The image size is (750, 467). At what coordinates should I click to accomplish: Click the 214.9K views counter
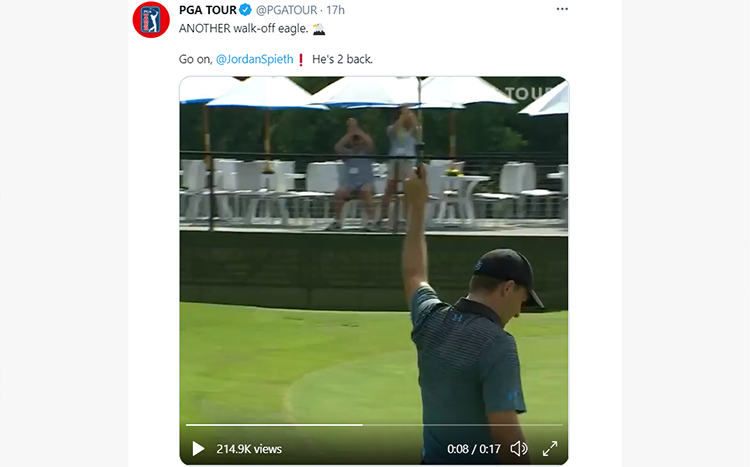pyautogui.click(x=249, y=449)
